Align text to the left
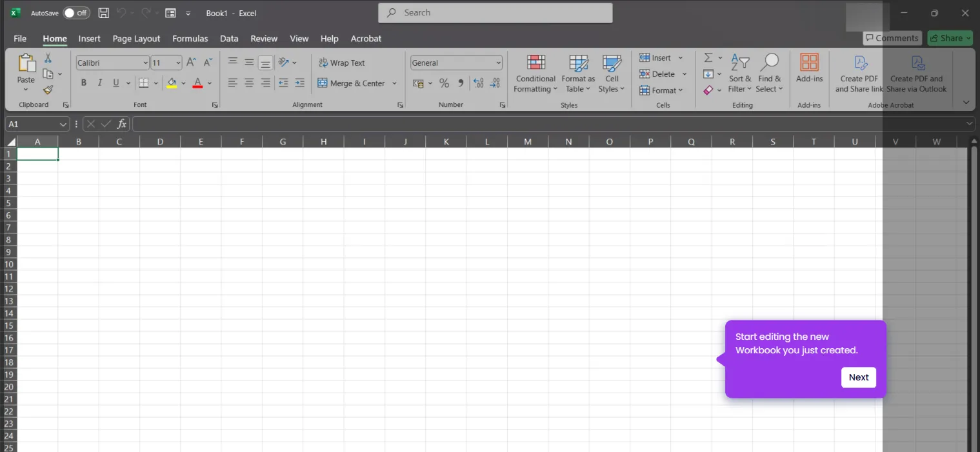Image resolution: width=980 pixels, height=452 pixels. click(233, 83)
